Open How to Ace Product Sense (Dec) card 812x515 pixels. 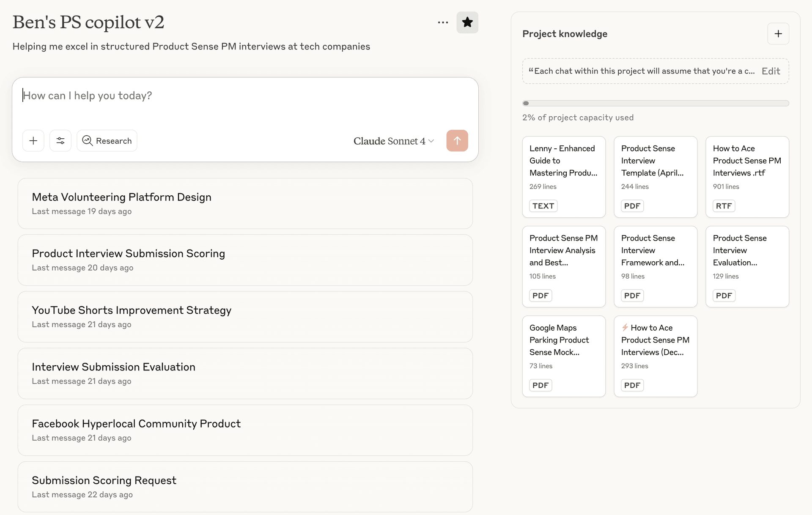656,356
